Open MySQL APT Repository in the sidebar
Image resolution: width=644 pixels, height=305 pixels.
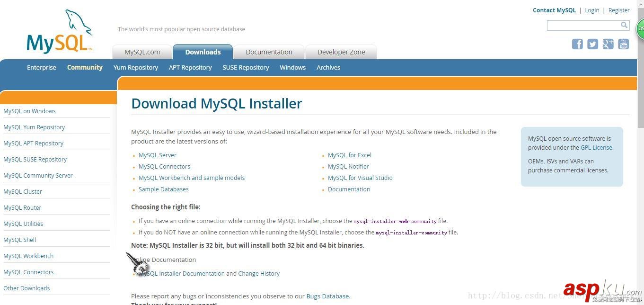(33, 143)
